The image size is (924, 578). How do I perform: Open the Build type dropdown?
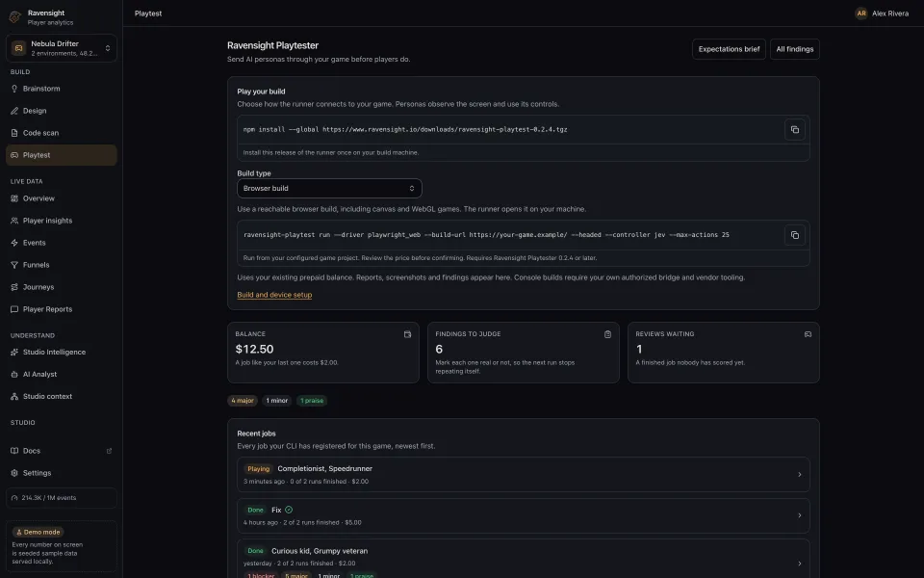tap(329, 188)
